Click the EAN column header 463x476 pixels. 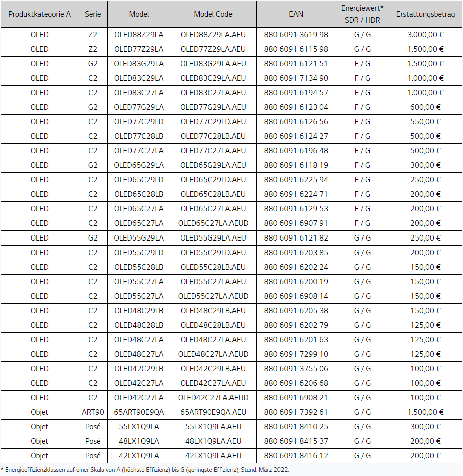tap(296, 14)
